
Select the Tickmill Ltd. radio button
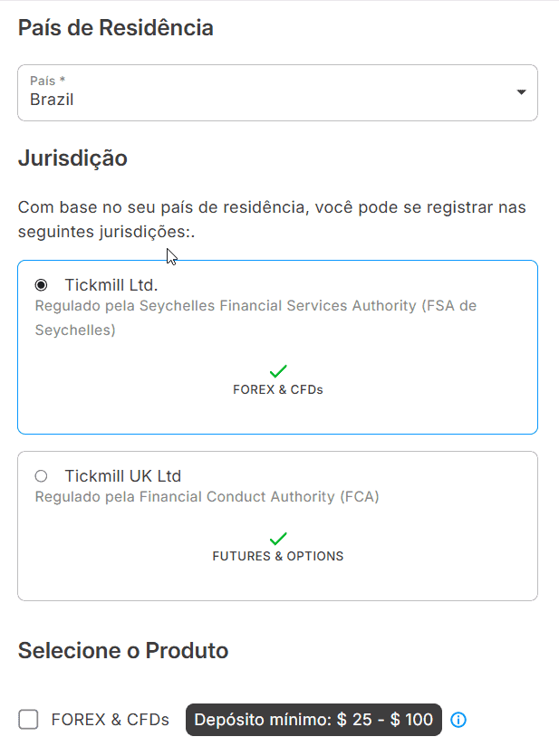pos(41,284)
